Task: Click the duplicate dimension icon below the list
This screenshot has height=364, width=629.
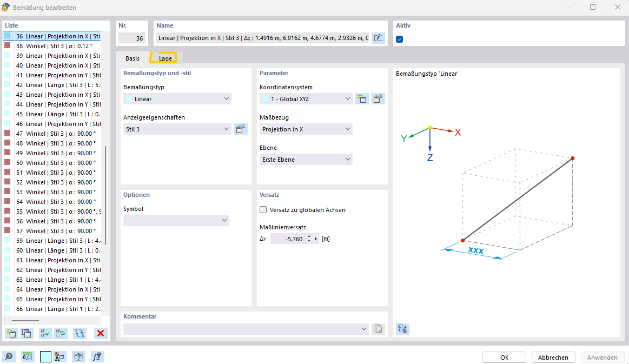Action: point(27,333)
